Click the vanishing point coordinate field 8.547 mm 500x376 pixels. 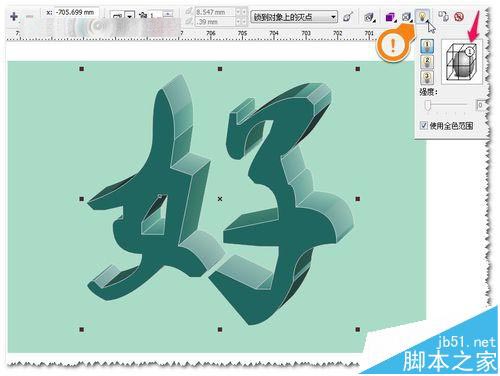click(x=215, y=12)
